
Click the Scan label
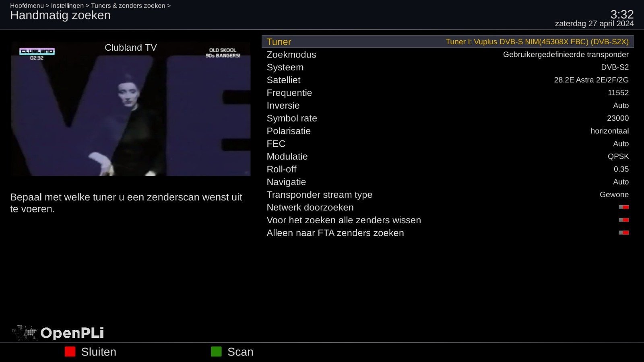(x=240, y=352)
